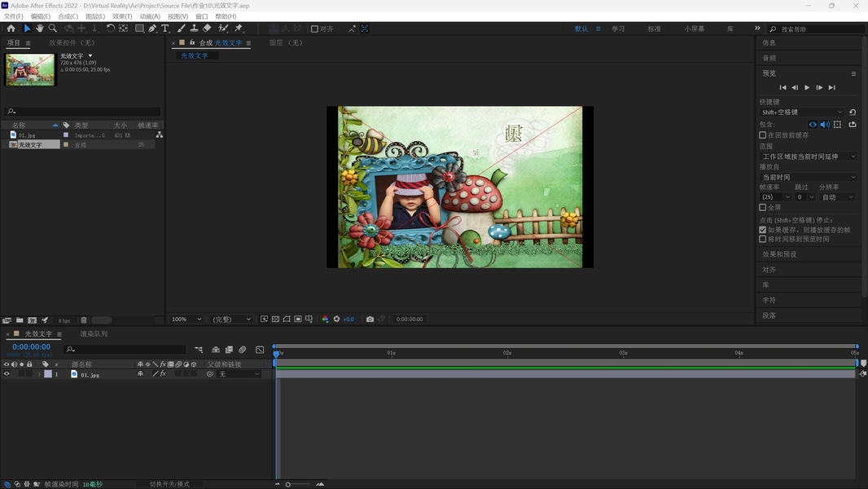The height and width of the screenshot is (489, 868).
Task: Click the new composition icon in Project panel
Action: click(32, 320)
